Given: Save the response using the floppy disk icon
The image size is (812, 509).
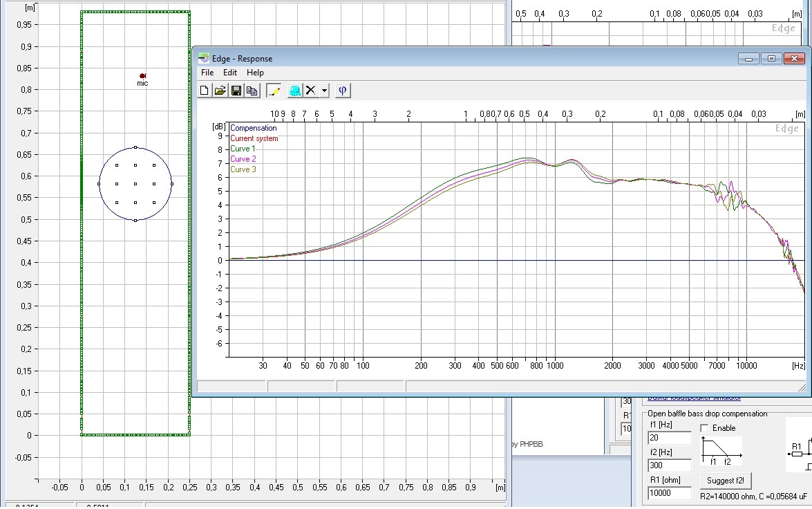Looking at the screenshot, I should (236, 91).
